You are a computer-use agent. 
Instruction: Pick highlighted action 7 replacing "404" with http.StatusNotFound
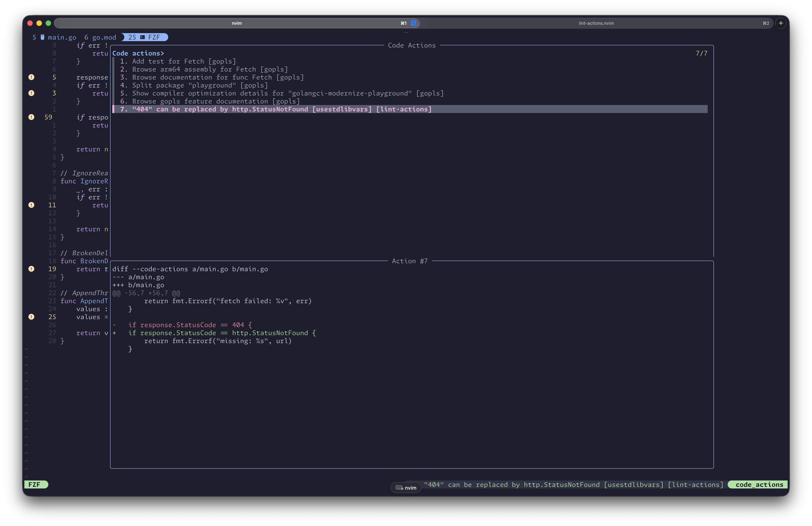410,109
